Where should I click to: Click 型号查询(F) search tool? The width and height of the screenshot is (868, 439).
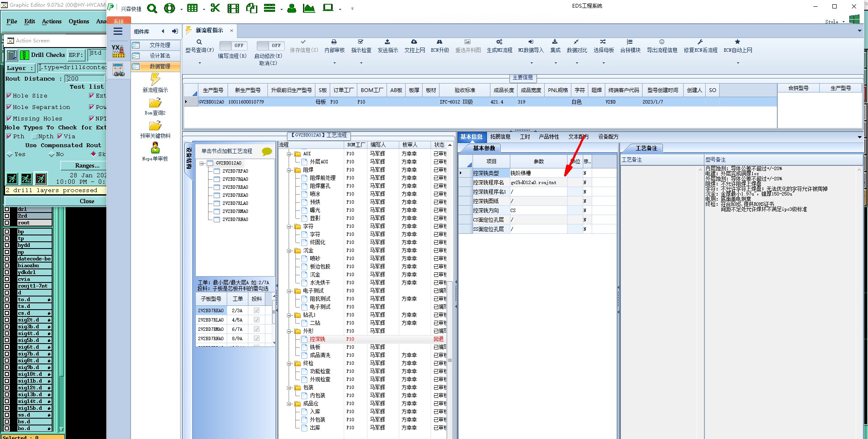(x=199, y=46)
